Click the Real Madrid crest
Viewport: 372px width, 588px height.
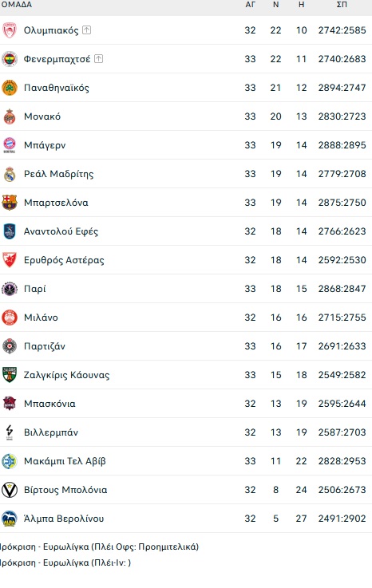(x=10, y=174)
